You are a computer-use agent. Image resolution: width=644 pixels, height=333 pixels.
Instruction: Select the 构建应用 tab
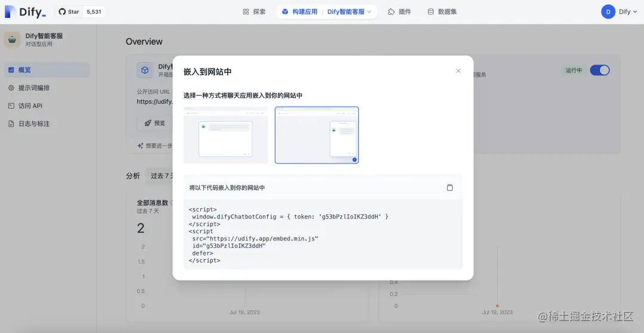click(299, 11)
